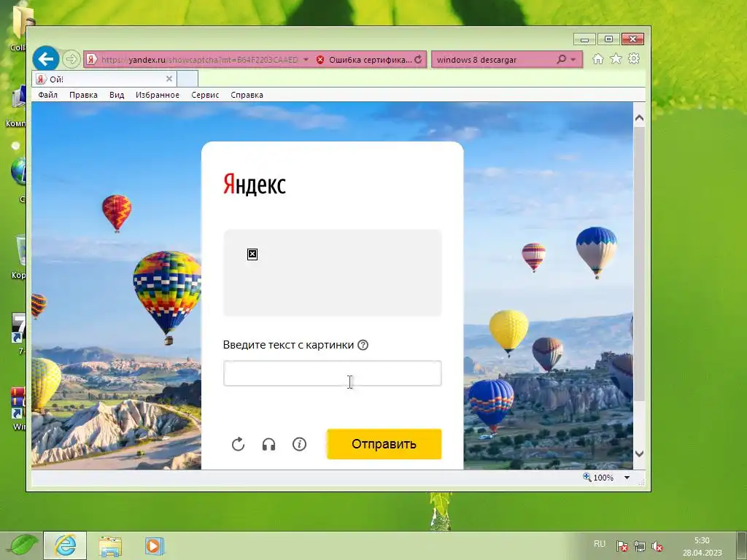Open captcha info icon

coord(299,444)
